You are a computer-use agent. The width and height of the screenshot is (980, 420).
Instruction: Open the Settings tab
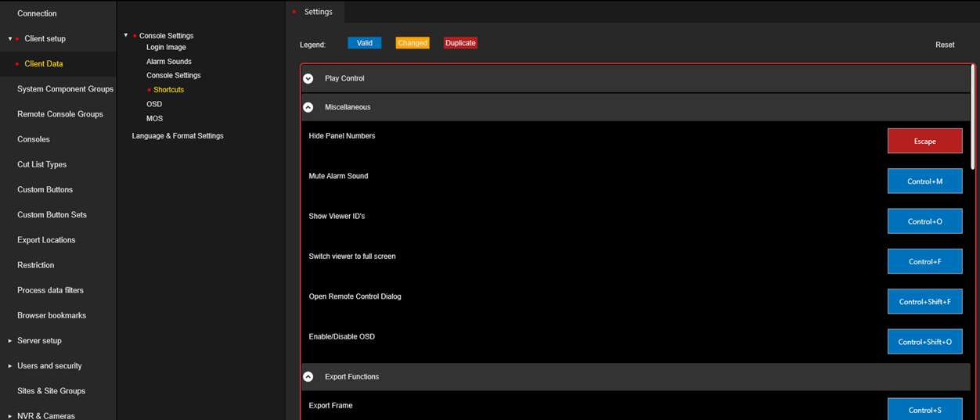[x=318, y=12]
